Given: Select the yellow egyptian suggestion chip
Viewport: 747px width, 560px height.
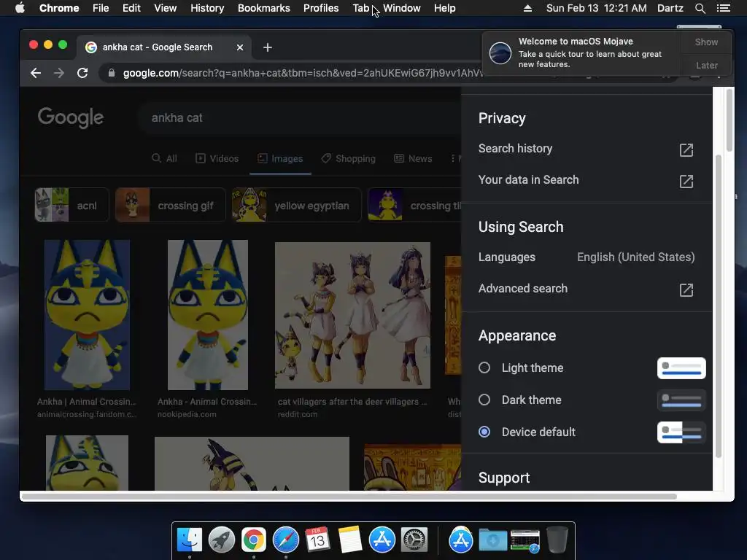Looking at the screenshot, I should click(x=296, y=205).
